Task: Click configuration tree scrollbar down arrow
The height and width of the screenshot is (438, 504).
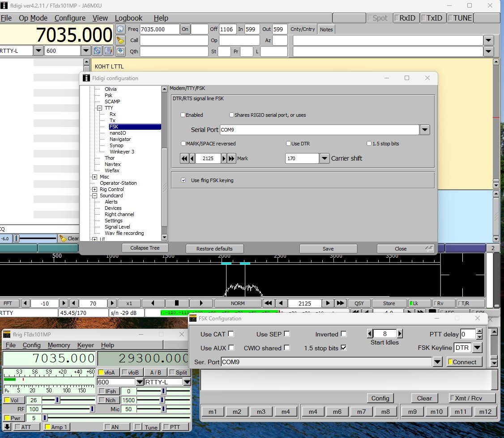Action: [x=164, y=238]
